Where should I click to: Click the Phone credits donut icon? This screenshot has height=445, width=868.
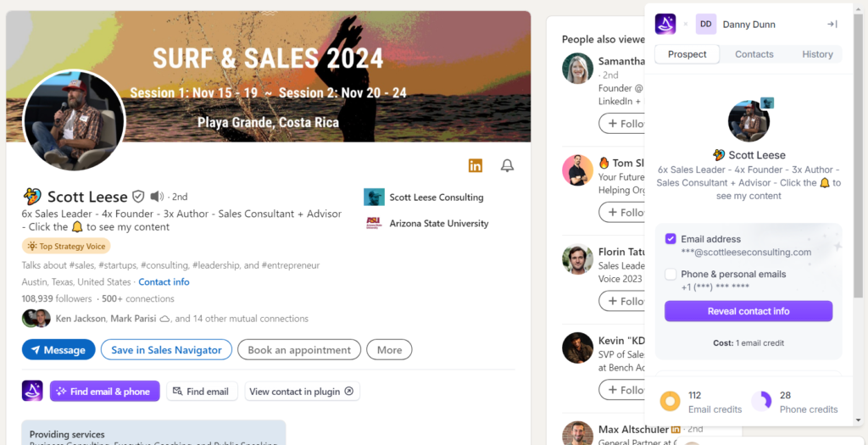click(x=762, y=402)
